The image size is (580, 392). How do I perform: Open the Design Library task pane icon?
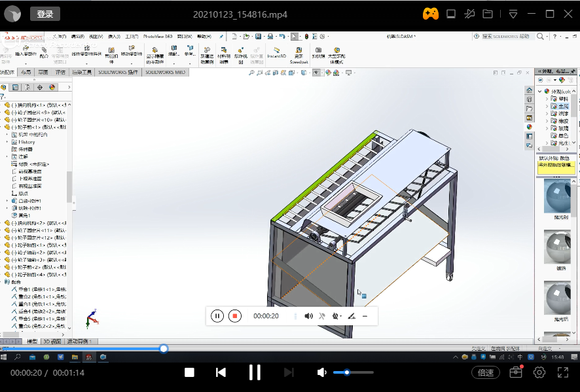(x=530, y=99)
